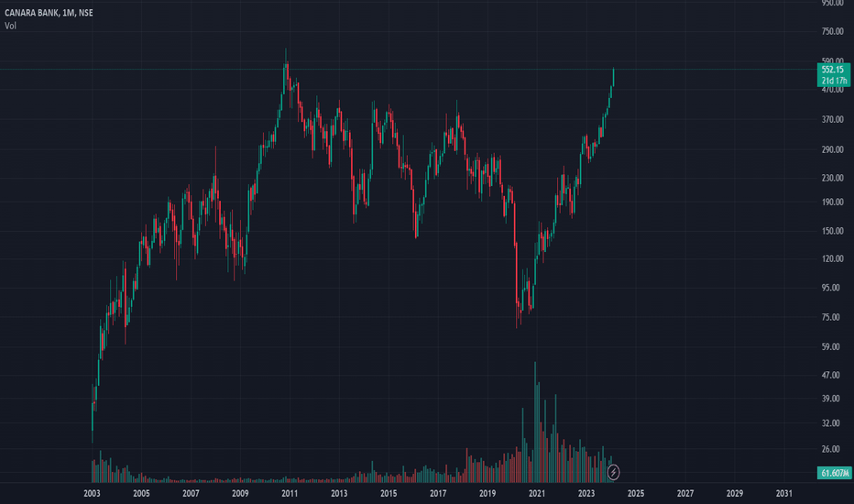Viewport: 854px width, 504px height.
Task: Click the 21d 17h countdown label
Action: point(833,81)
